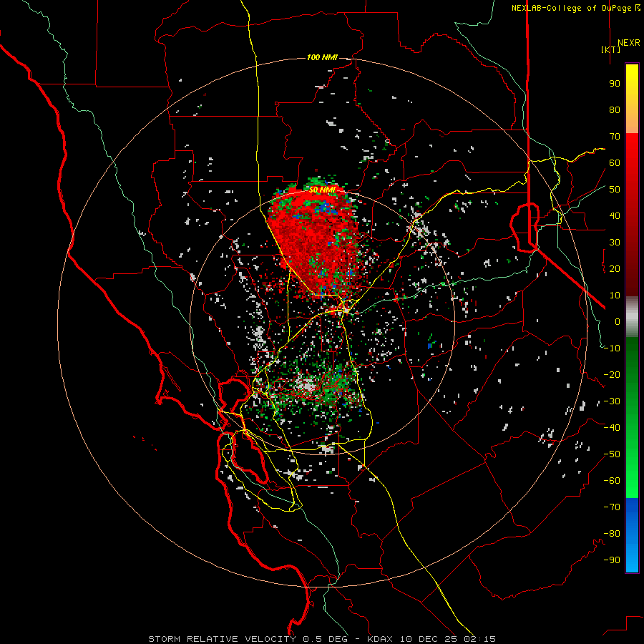The height and width of the screenshot is (644, 644).
Task: Click the "50 NMI" range ring label
Action: (323, 190)
